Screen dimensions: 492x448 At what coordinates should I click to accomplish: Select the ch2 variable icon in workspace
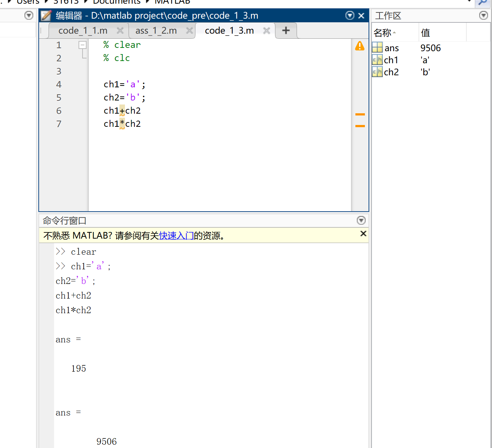377,72
